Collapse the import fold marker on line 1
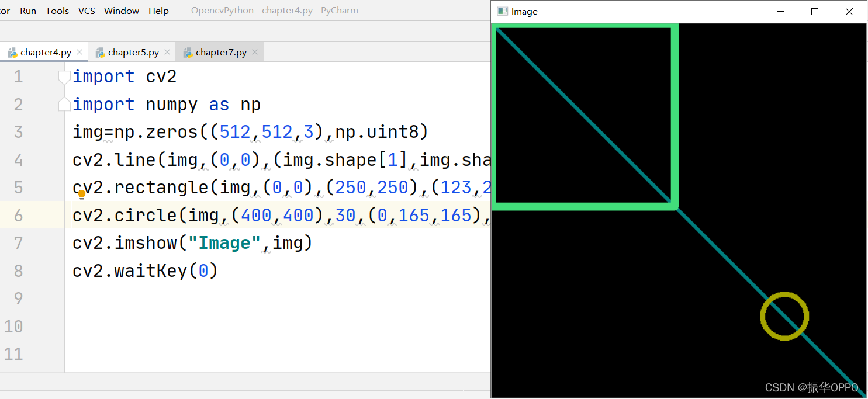This screenshot has width=868, height=399. pyautogui.click(x=64, y=77)
